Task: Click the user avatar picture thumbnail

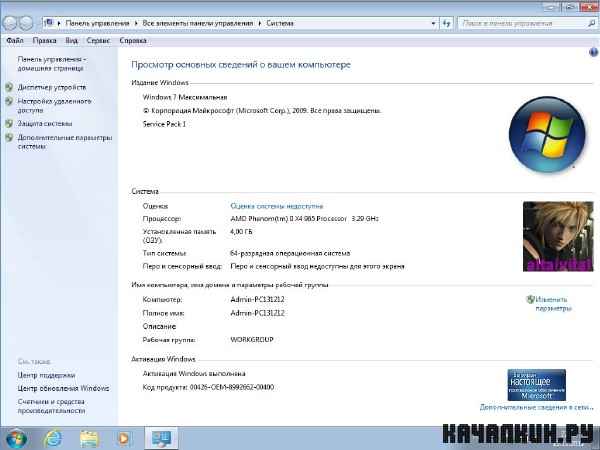Action: click(x=558, y=236)
